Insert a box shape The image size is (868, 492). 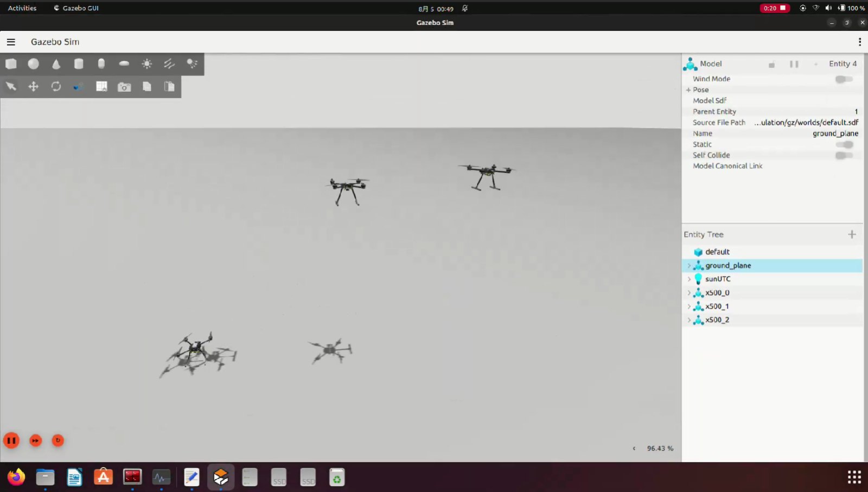pyautogui.click(x=11, y=64)
